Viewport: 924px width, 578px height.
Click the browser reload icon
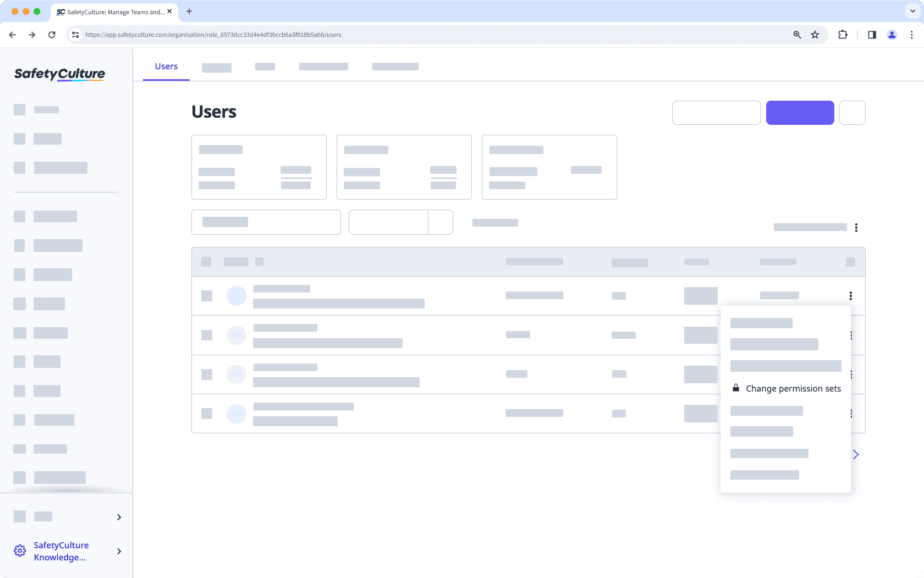pyautogui.click(x=52, y=34)
